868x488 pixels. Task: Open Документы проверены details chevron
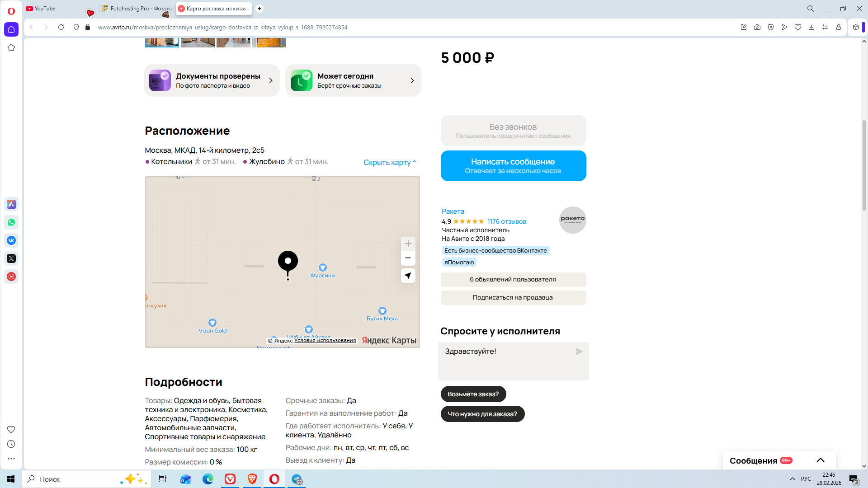tap(271, 80)
